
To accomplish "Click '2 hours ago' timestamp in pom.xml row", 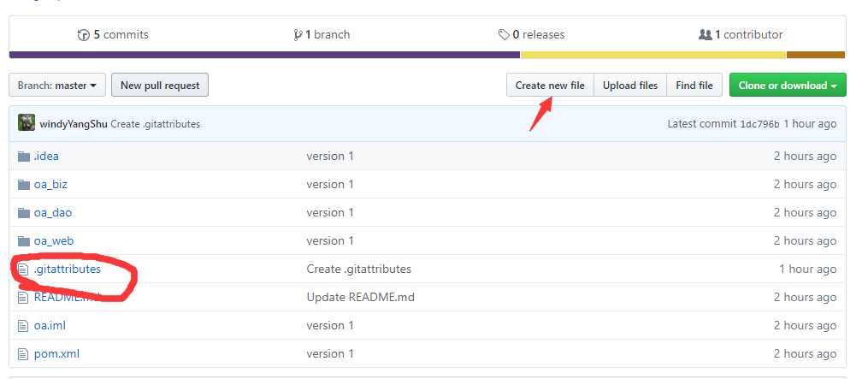I will [x=805, y=354].
